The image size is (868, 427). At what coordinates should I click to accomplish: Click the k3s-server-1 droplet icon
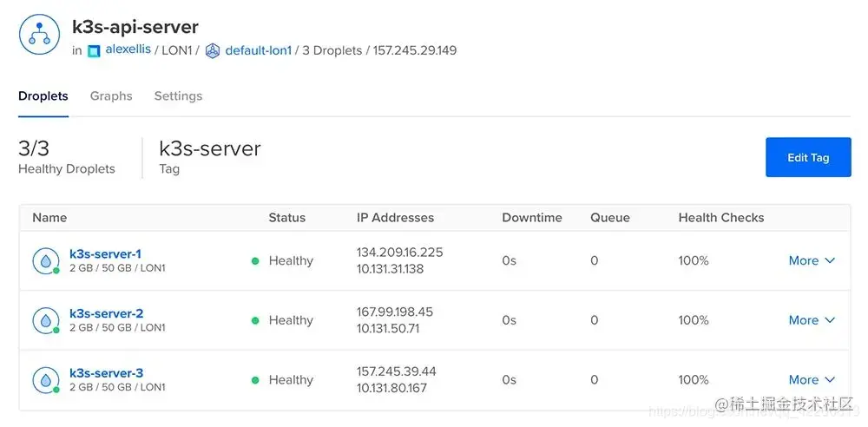click(x=44, y=261)
